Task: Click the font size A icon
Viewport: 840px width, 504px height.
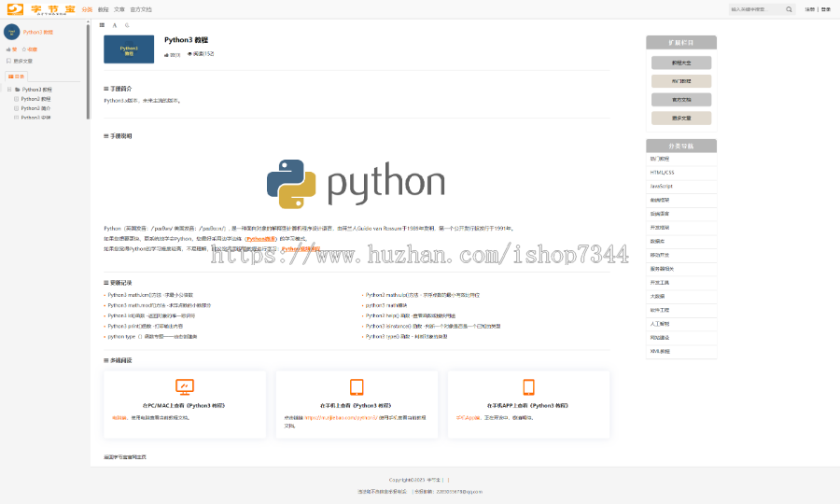Action: (x=114, y=25)
